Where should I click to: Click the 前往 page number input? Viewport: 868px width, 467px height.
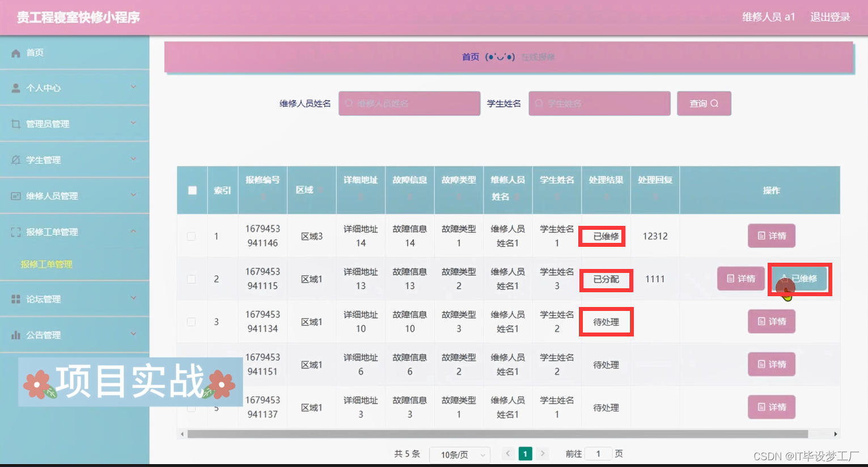[x=598, y=453]
